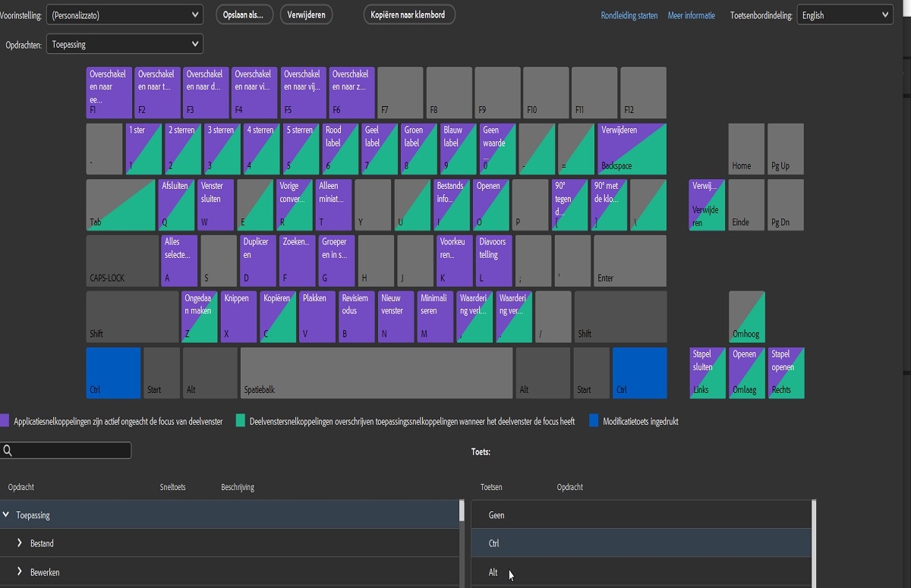
Task: Select the "Diavoorstelling" key L
Action: coord(493,260)
